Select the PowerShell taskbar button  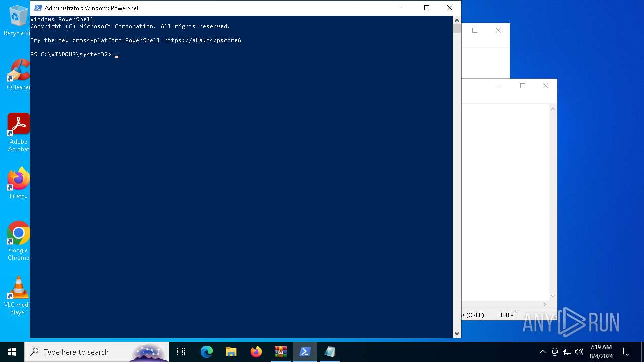305,352
